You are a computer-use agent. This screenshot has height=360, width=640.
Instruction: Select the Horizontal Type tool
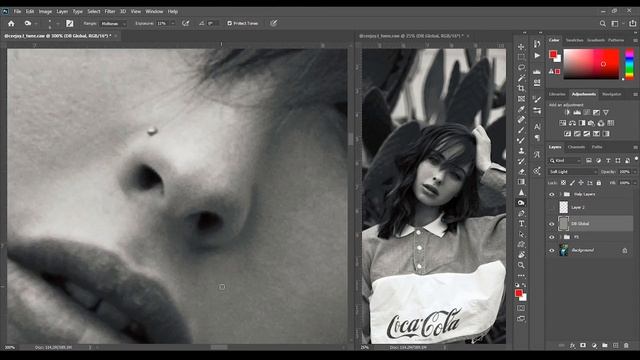521,224
